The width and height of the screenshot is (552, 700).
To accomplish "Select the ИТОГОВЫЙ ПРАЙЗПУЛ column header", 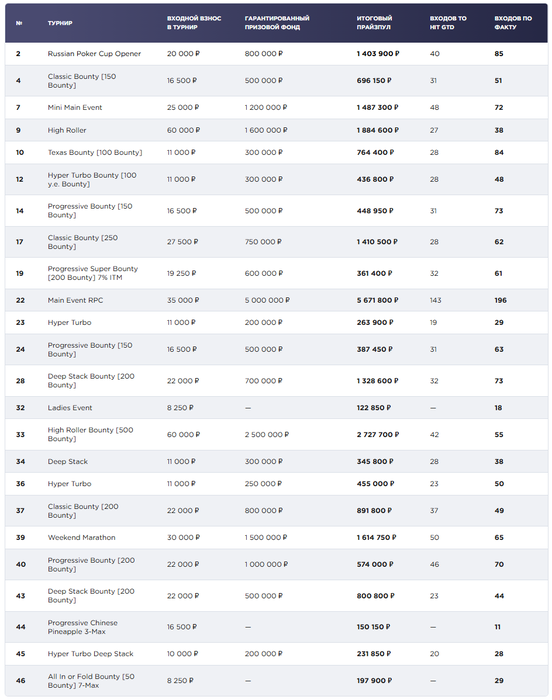I will pos(374,23).
